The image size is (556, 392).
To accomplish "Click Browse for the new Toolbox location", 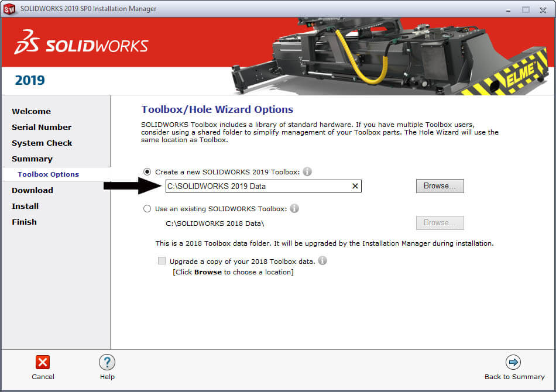I will 440,185.
